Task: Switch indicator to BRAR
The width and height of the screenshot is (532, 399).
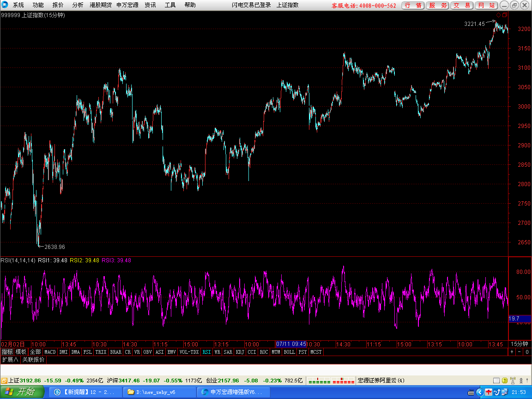Action: (116, 352)
